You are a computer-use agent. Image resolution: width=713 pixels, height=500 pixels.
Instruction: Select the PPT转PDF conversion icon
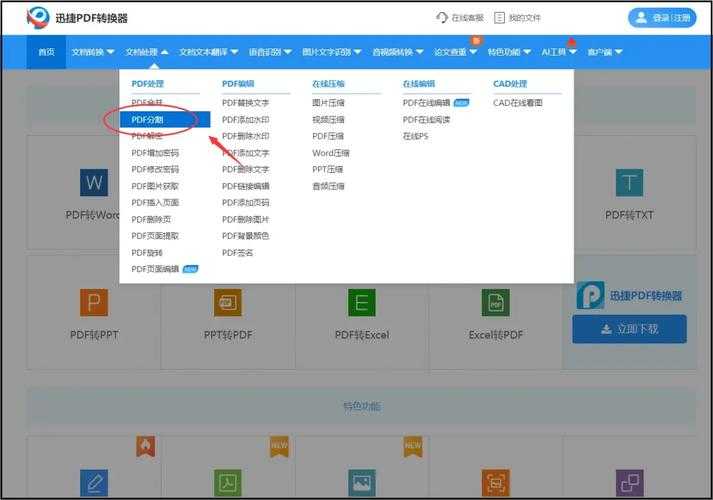pyautogui.click(x=227, y=302)
